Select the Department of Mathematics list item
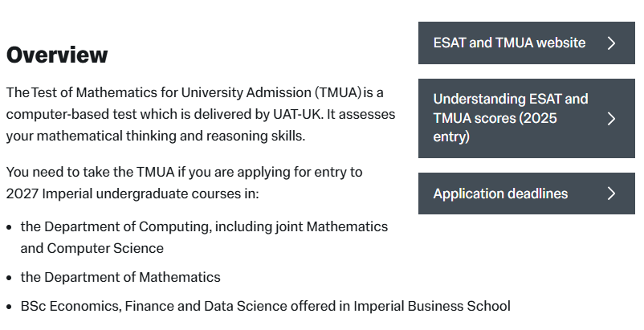The image size is (644, 330). coord(120,278)
